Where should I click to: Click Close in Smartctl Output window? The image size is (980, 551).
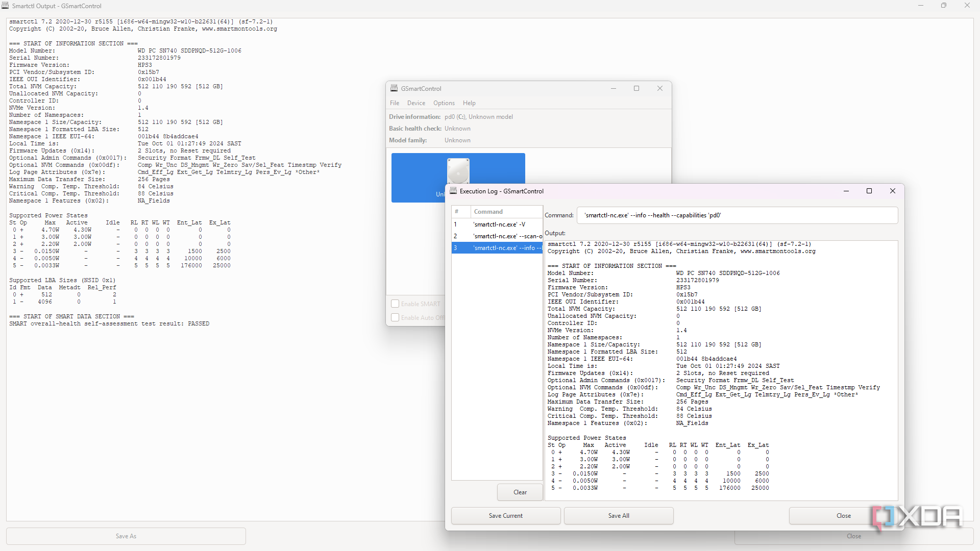[854, 536]
